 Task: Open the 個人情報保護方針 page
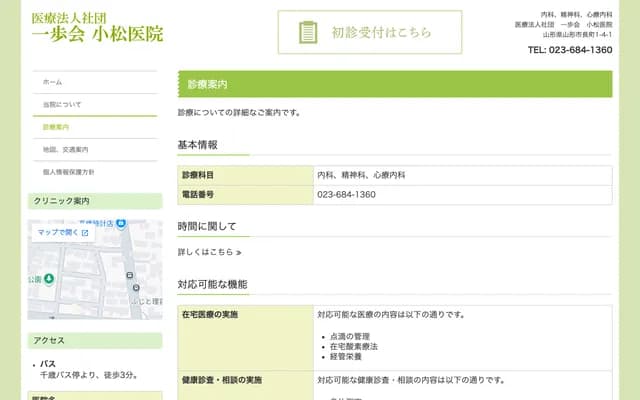(68, 172)
